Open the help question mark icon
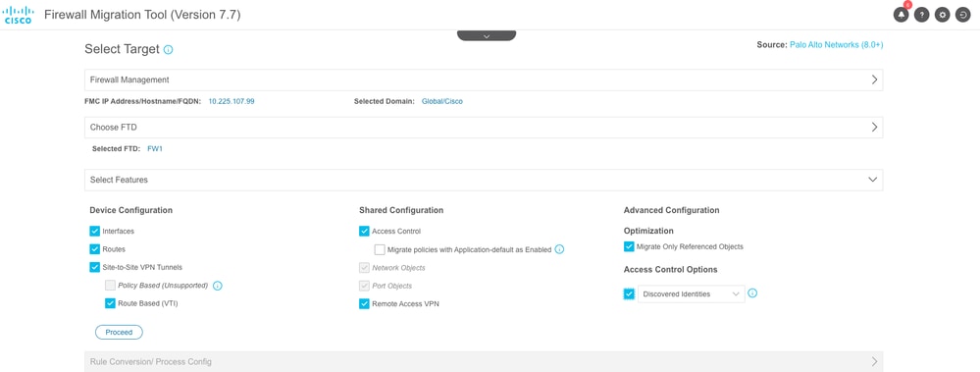 922,15
